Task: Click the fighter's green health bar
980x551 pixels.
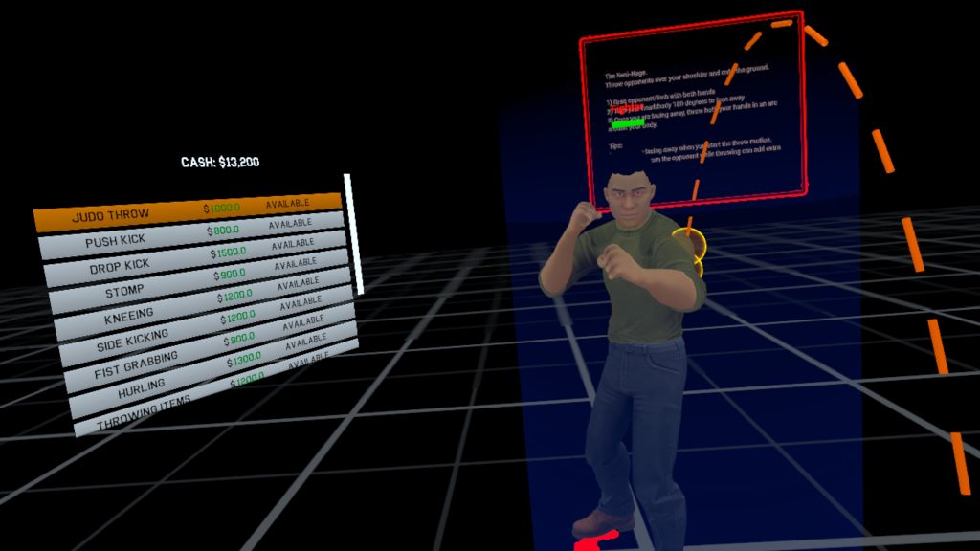Action: 628,123
